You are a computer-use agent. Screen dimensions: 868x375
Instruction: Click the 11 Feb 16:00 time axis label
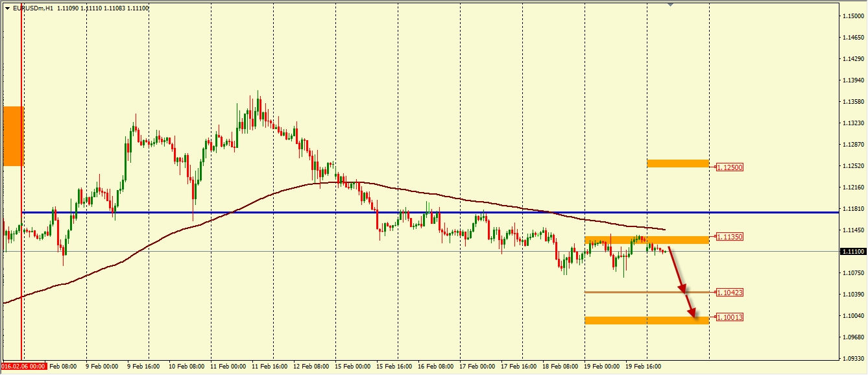pos(271,367)
